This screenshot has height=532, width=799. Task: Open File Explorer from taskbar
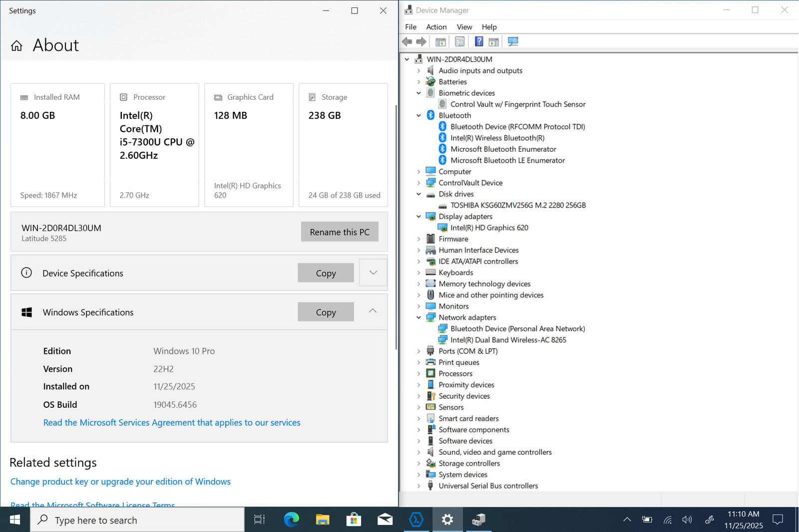pyautogui.click(x=323, y=520)
